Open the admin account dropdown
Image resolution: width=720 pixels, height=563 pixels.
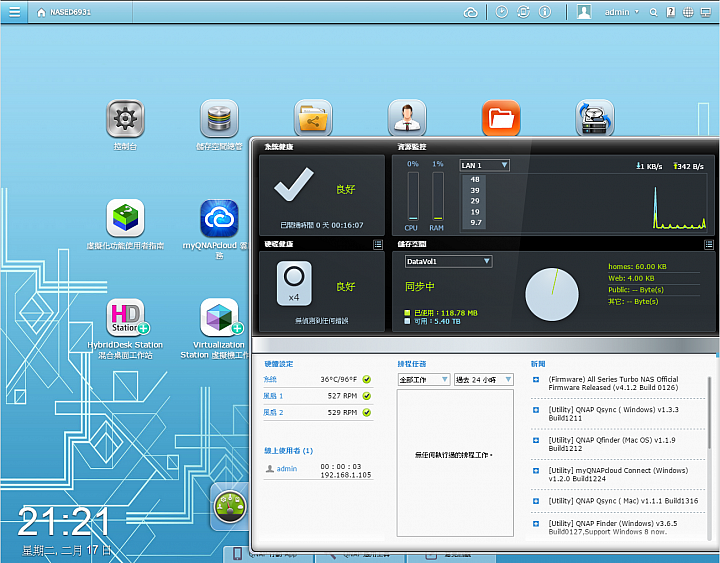622,12
